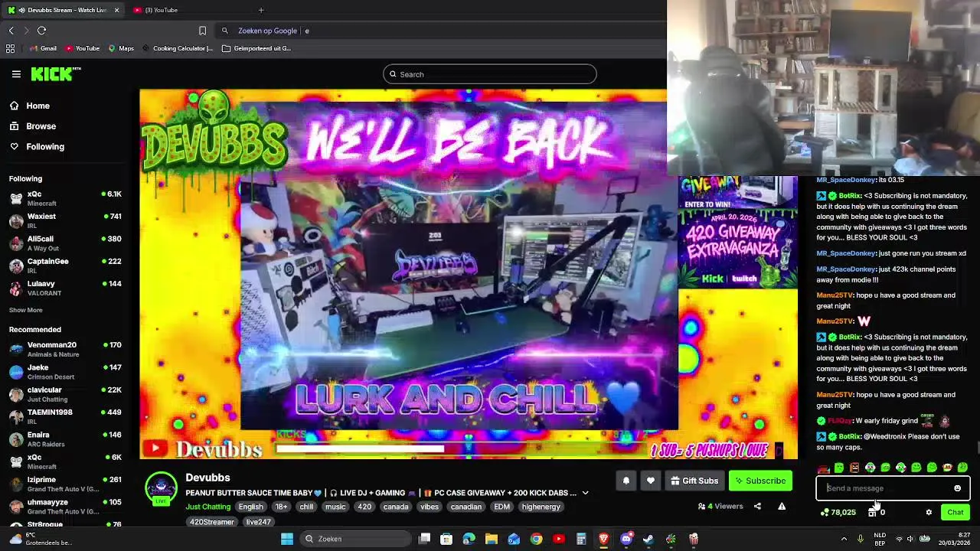Open AliScali channel in Following list
This screenshot has height=551, width=980.
pyautogui.click(x=65, y=243)
